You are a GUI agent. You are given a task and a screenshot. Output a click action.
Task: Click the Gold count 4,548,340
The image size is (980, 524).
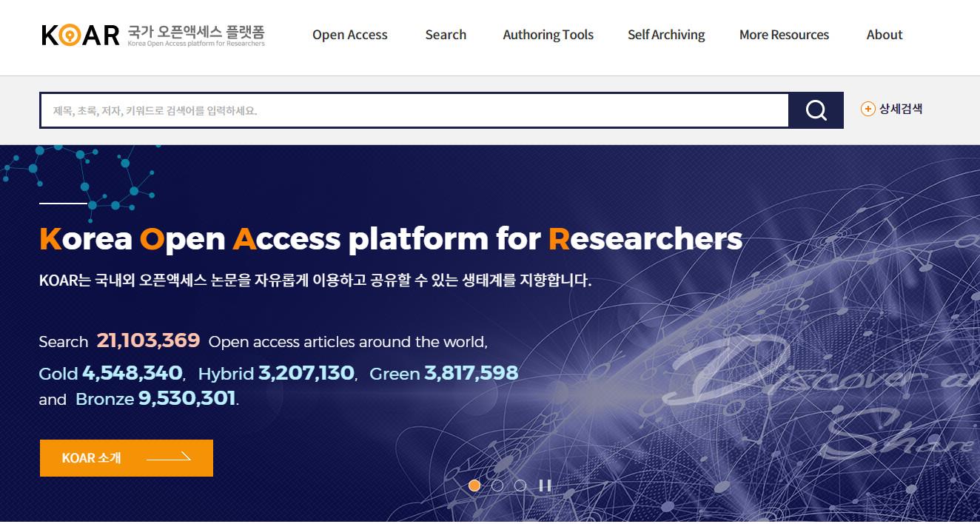[x=132, y=373]
